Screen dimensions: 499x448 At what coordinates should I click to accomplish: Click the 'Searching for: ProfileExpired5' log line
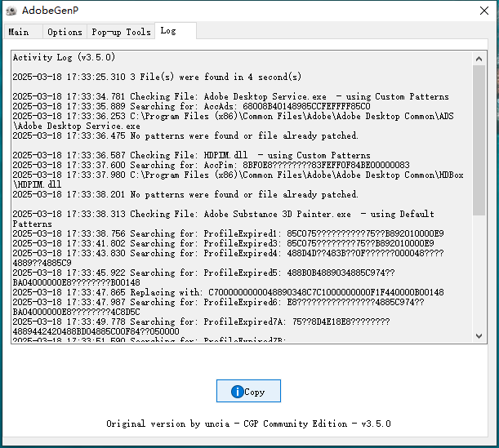203,277
